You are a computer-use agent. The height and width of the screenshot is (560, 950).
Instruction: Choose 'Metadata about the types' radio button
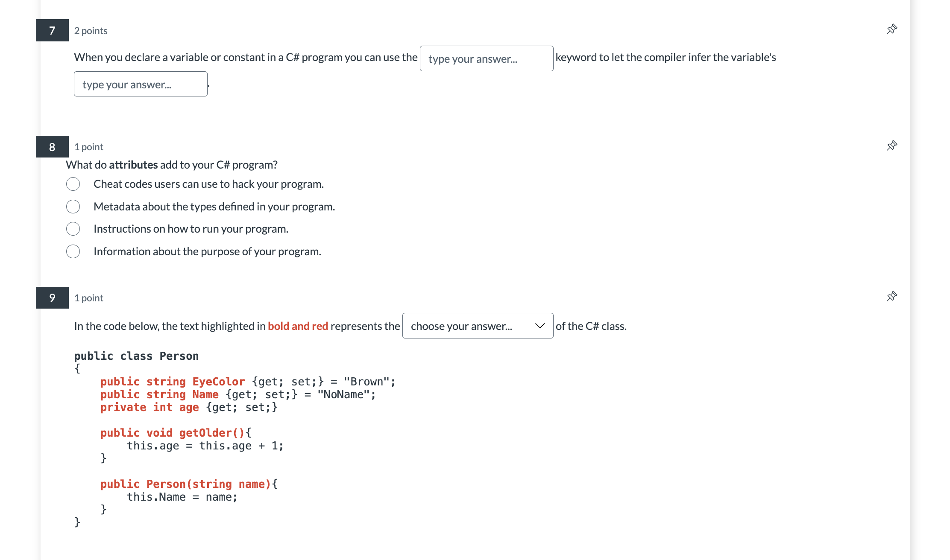[73, 207]
